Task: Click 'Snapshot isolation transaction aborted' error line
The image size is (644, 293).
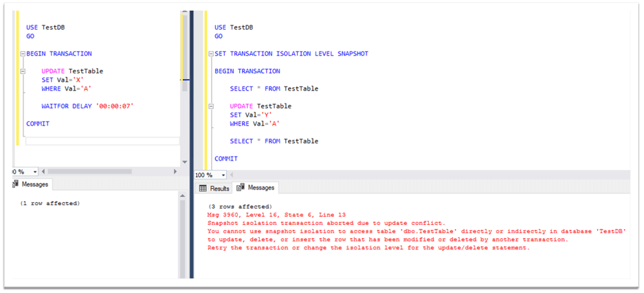Action: (326, 223)
